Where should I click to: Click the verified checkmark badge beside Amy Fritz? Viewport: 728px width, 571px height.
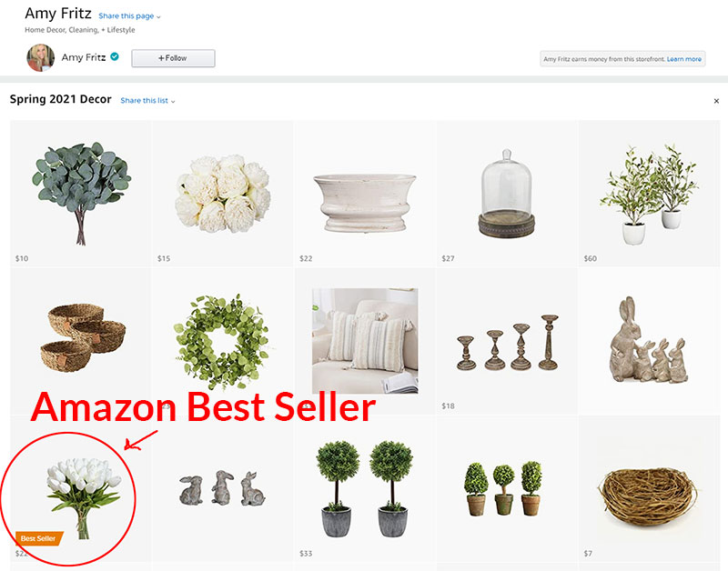[115, 56]
